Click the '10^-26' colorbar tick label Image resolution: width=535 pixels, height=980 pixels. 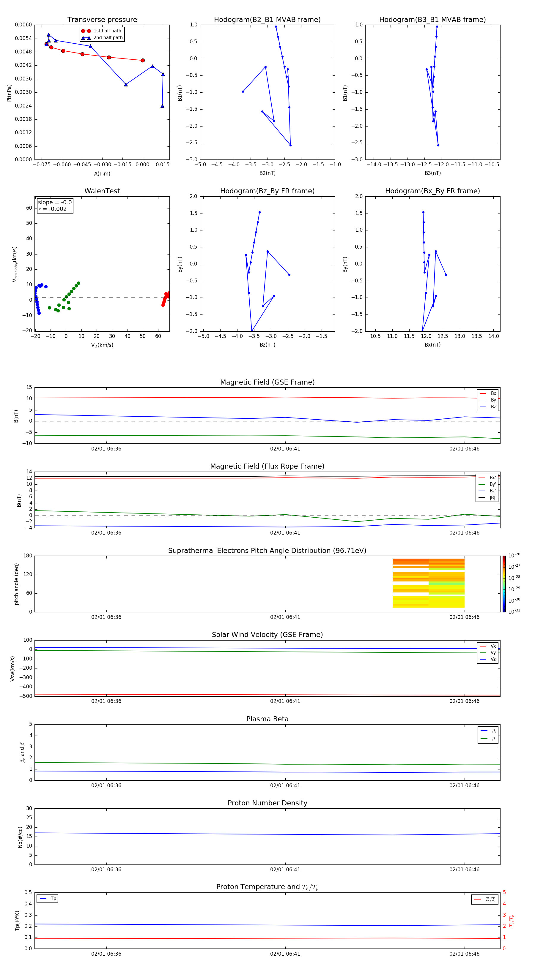514,555
